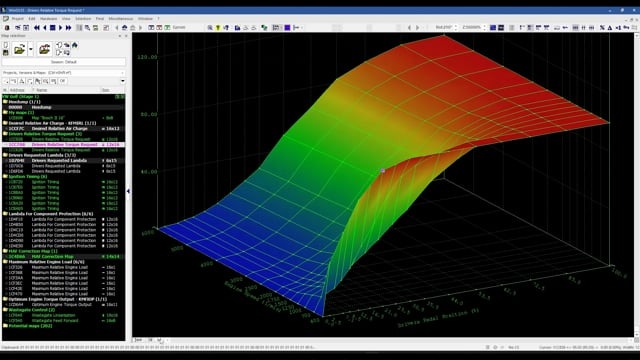This screenshot has width=640, height=360.
Task: Click the selected cell marker on the 3D surface
Action: point(382,171)
